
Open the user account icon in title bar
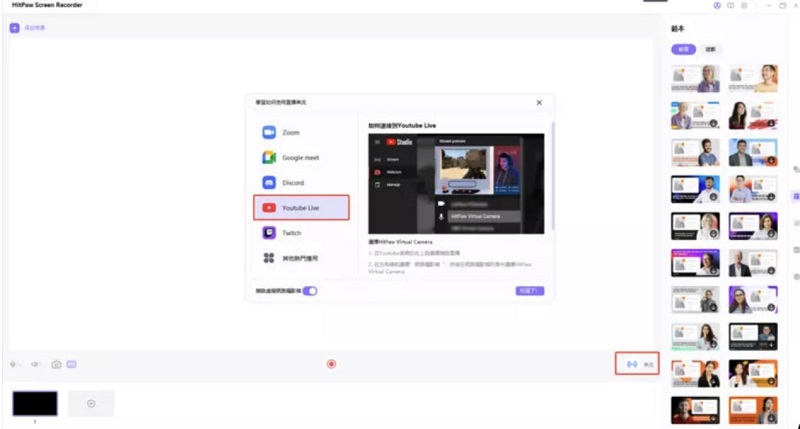[x=717, y=5]
